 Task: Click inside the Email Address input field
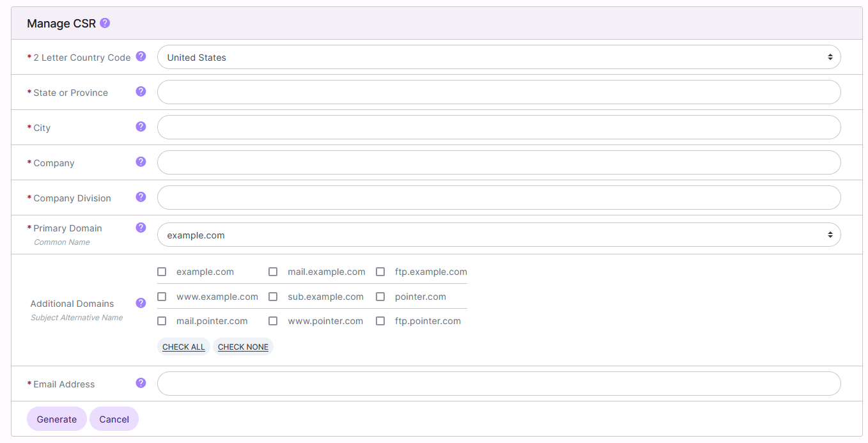point(499,383)
